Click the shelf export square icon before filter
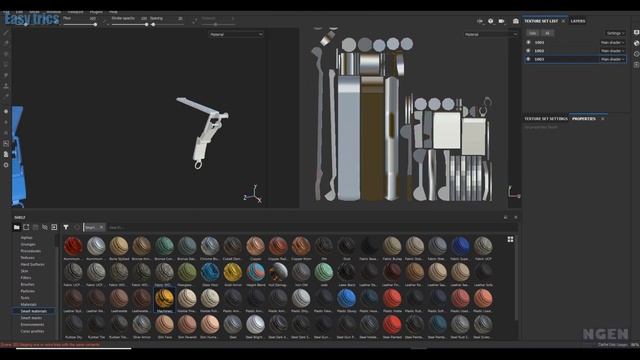Viewport: 640px width, 360px height. pos(54,227)
